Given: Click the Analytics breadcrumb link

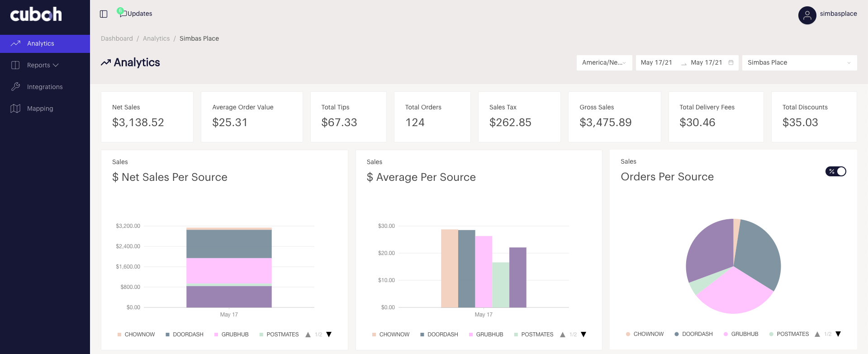Looking at the screenshot, I should pos(156,38).
